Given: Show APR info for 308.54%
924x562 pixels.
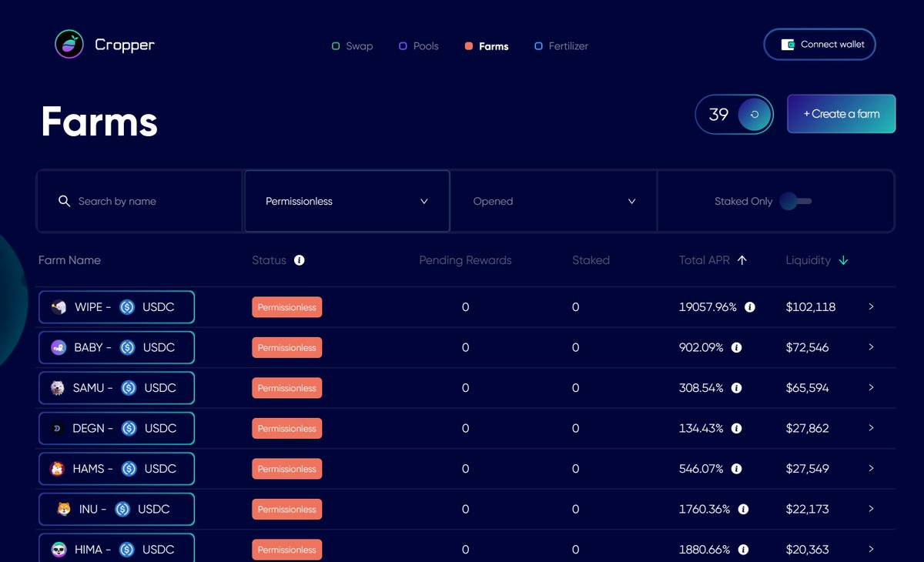Looking at the screenshot, I should click(x=736, y=388).
